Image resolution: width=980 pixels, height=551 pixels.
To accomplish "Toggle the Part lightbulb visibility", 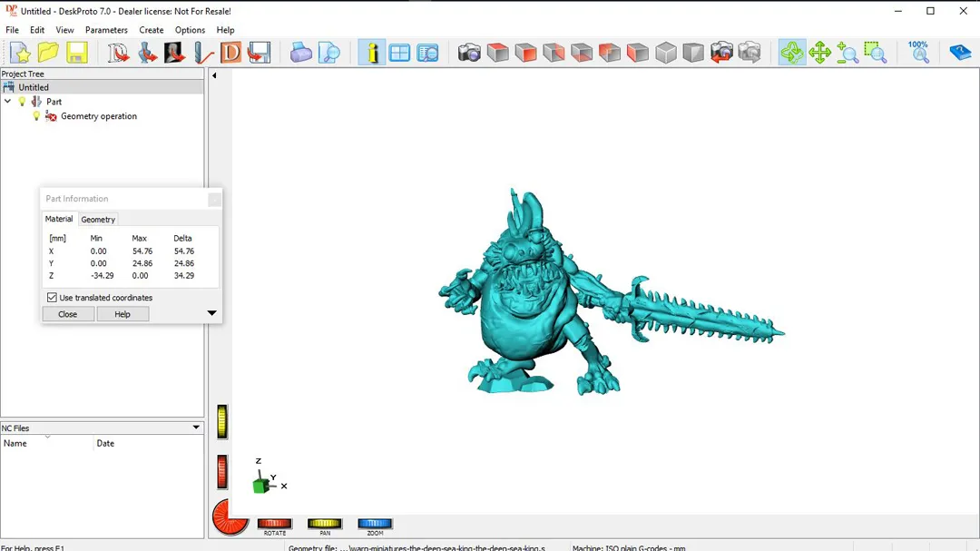I will pyautogui.click(x=23, y=102).
